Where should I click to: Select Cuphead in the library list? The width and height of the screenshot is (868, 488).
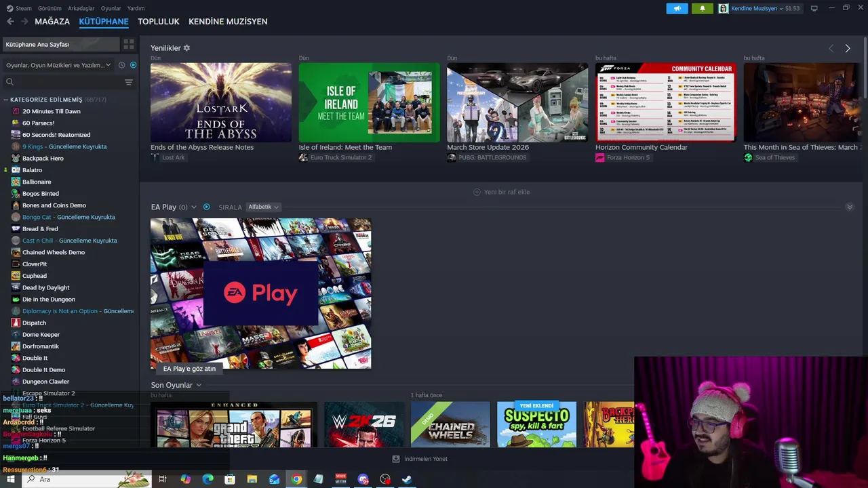35,276
